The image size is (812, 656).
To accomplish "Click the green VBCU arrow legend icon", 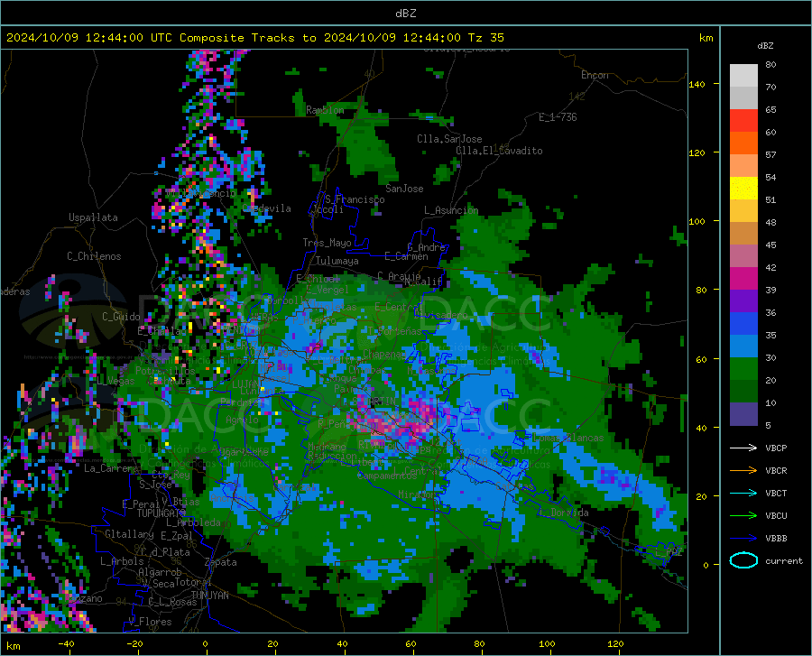I will tap(743, 516).
